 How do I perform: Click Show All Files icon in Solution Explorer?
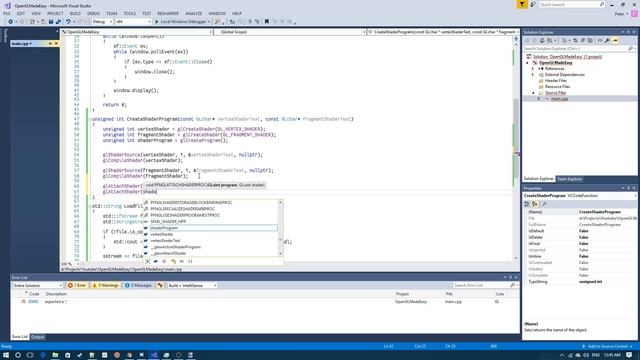point(590,40)
